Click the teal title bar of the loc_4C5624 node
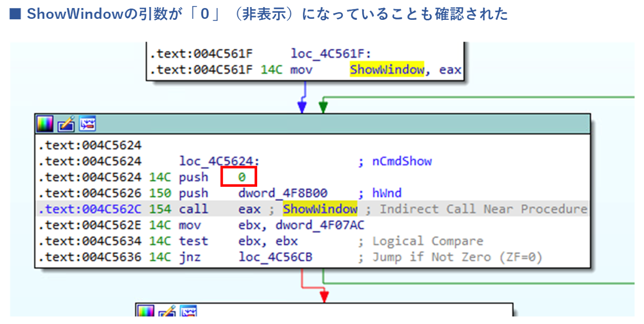644x324 pixels. coord(330,124)
